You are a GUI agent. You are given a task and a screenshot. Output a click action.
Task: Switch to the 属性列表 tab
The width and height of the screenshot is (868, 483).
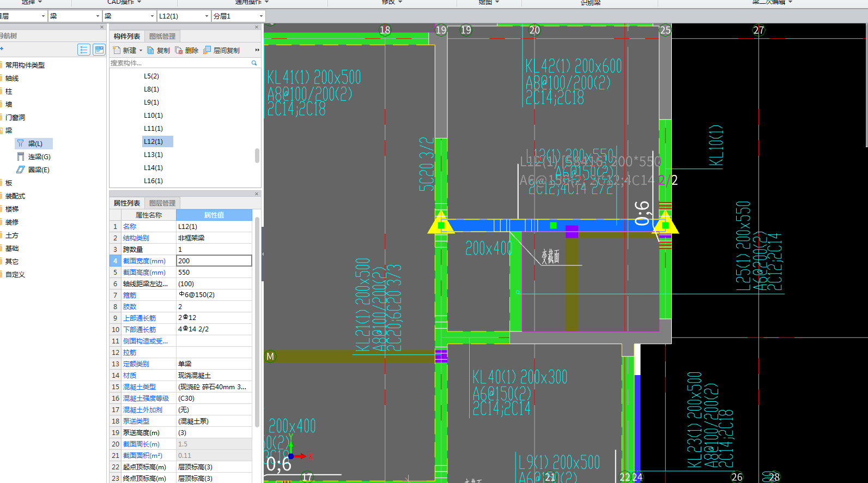pos(127,203)
